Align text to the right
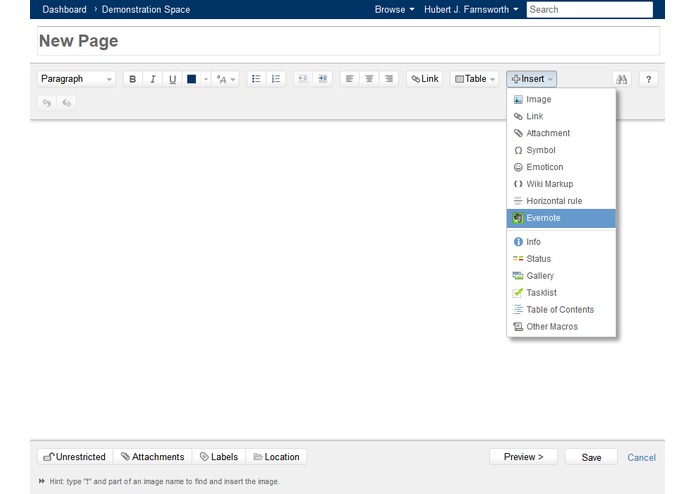Screen dimensions: 695x494 point(389,79)
